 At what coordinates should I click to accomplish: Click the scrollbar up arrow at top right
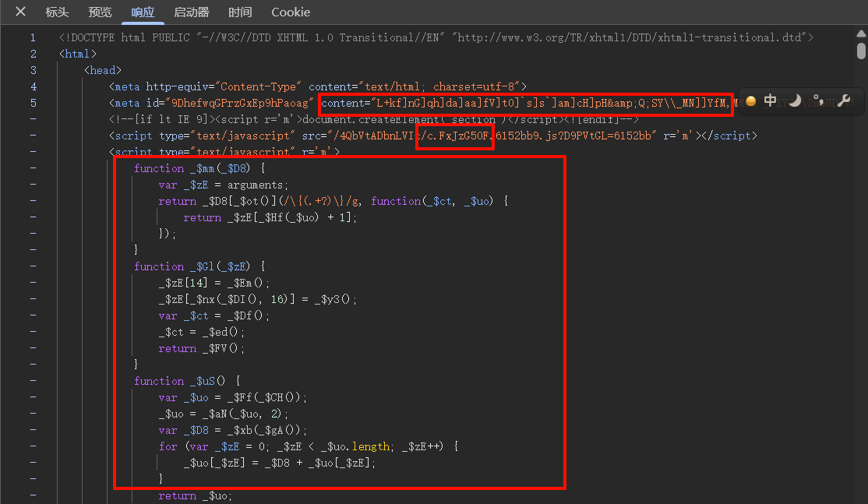pyautogui.click(x=861, y=33)
